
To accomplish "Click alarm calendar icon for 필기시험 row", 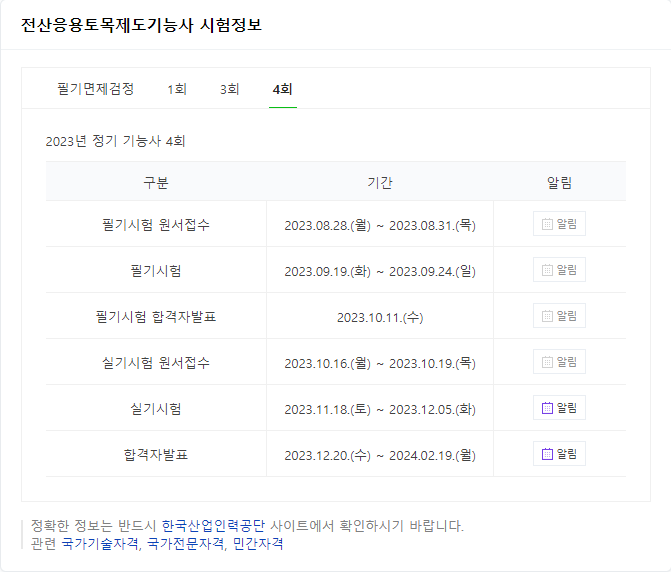I will point(547,270).
